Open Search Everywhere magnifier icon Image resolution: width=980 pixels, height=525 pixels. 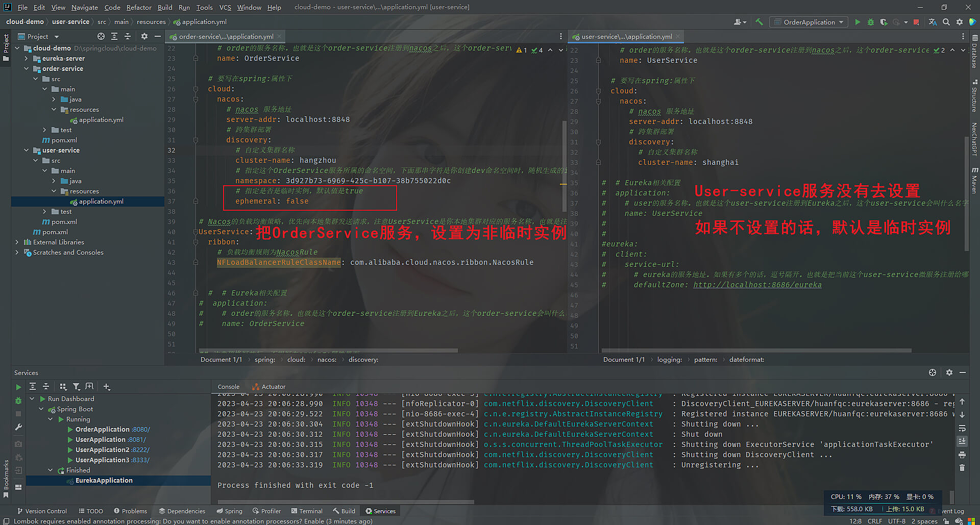tap(946, 22)
